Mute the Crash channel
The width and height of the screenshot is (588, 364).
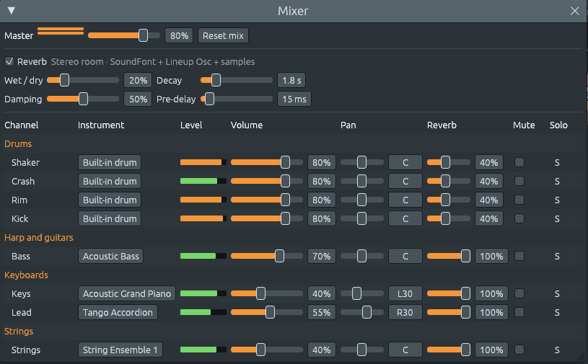(519, 181)
